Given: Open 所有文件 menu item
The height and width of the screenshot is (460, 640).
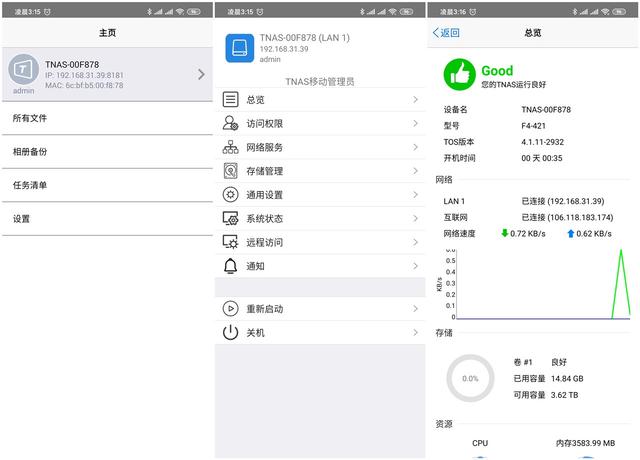Looking at the screenshot, I should coord(30,118).
